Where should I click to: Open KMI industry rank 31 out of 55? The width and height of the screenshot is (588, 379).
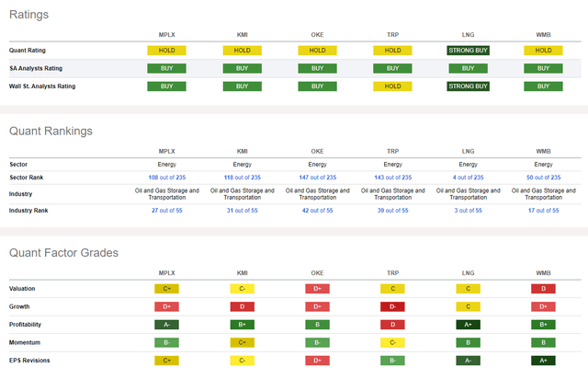tap(243, 211)
